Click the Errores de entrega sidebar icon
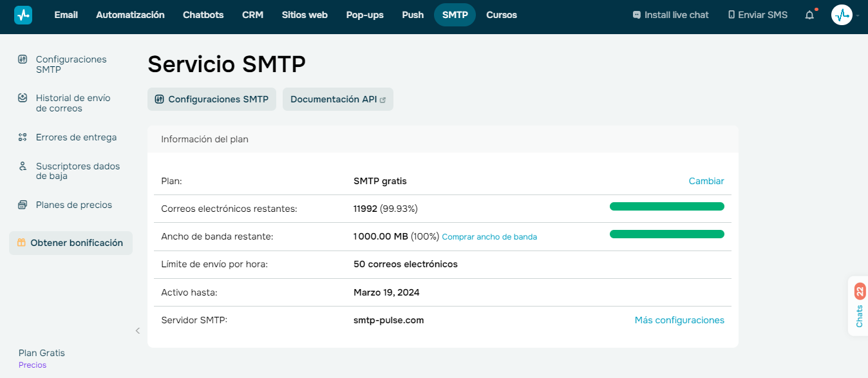Image resolution: width=868 pixels, height=378 pixels. pyautogui.click(x=23, y=137)
